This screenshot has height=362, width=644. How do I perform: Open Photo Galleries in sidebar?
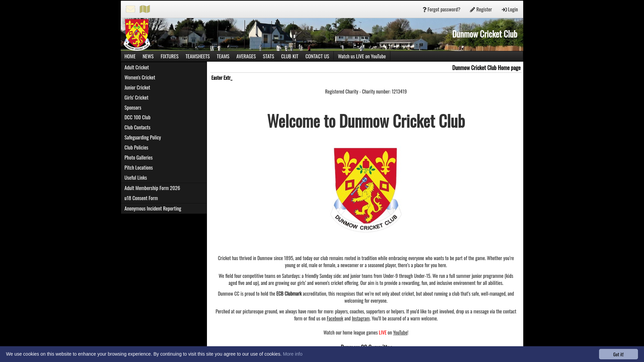click(x=164, y=158)
